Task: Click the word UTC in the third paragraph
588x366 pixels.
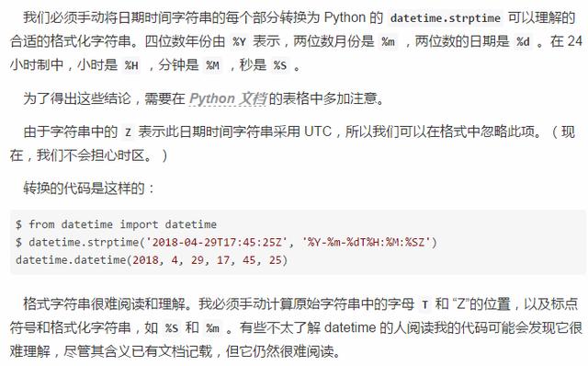Action: [318, 132]
